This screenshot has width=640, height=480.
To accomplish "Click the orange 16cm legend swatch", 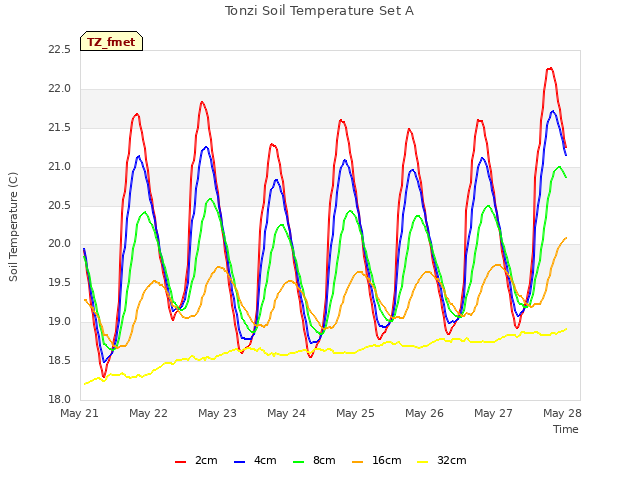I will 358,462.
